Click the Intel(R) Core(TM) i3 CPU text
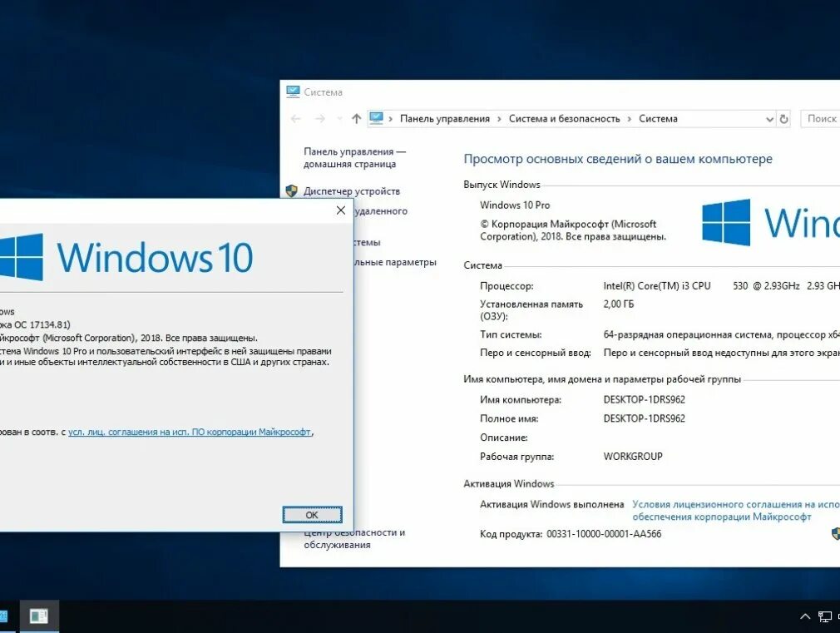Image resolution: width=840 pixels, height=633 pixels. point(657,286)
